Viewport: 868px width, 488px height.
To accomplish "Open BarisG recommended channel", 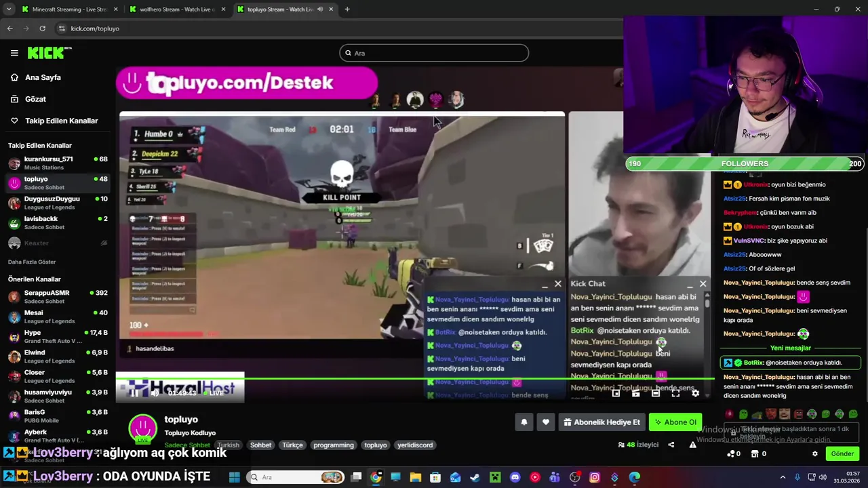I will (x=58, y=415).
